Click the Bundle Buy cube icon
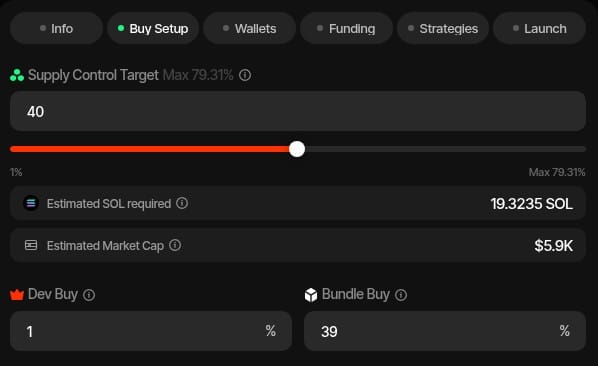Viewport: 598px width, 366px height. (311, 295)
